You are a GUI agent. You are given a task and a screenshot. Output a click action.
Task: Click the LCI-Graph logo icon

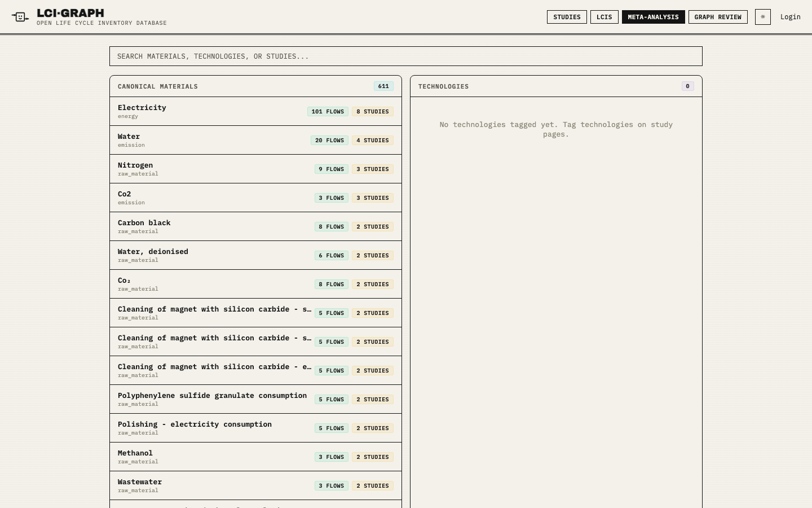coord(20,17)
